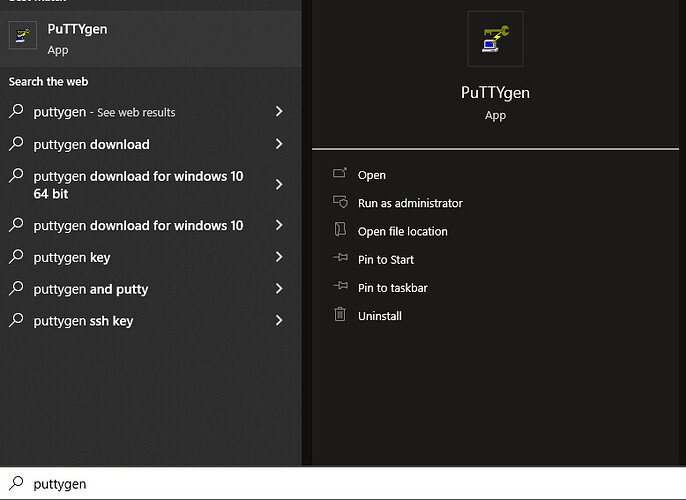Expand the 'puttygen ssh key' suggestion arrow
Image resolution: width=686 pixels, height=500 pixels.
coord(279,320)
